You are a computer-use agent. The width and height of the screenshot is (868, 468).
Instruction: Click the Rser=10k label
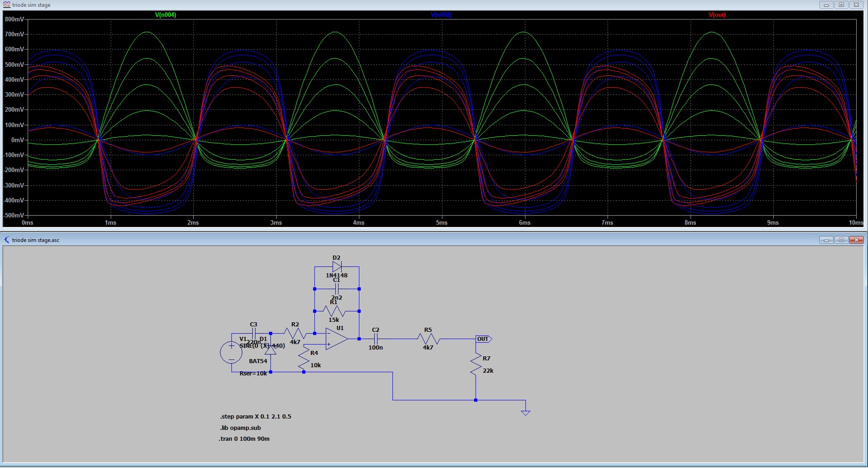click(x=253, y=374)
